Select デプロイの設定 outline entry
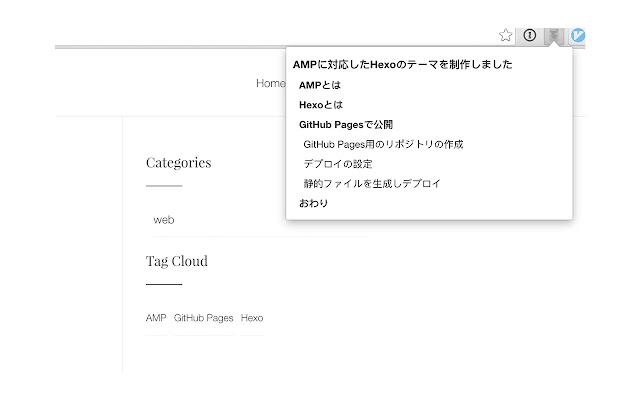 tap(338, 164)
